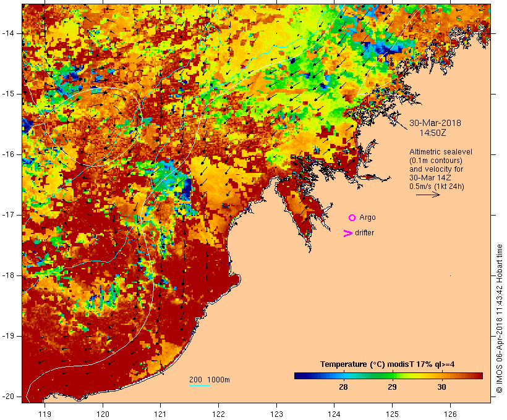Click the 'Altimetric sealevel' caption line

tap(441, 151)
